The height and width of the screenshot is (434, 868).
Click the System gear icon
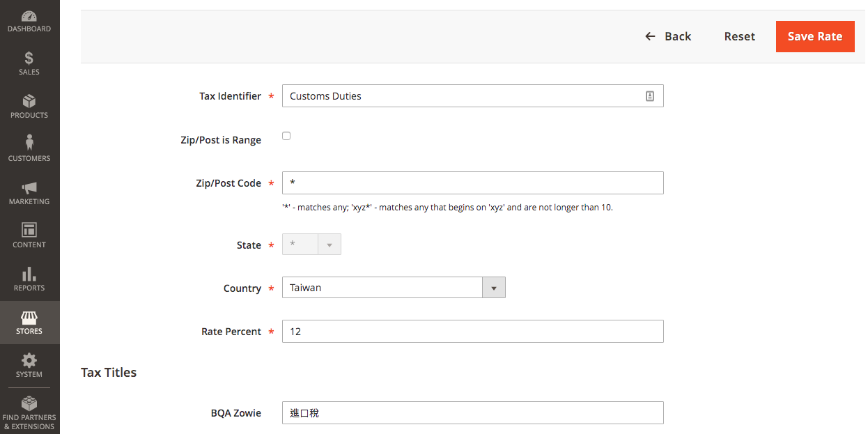click(x=29, y=360)
